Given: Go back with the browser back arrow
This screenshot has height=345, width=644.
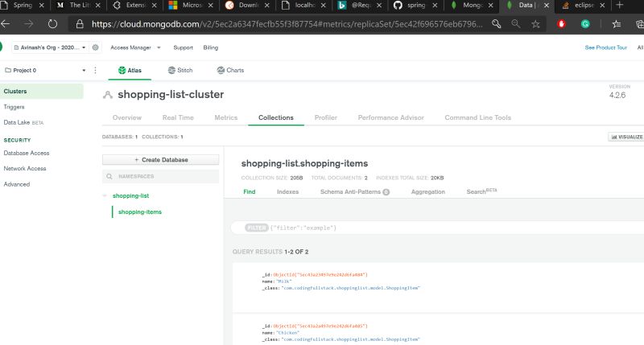Looking at the screenshot, I should click(x=5, y=24).
